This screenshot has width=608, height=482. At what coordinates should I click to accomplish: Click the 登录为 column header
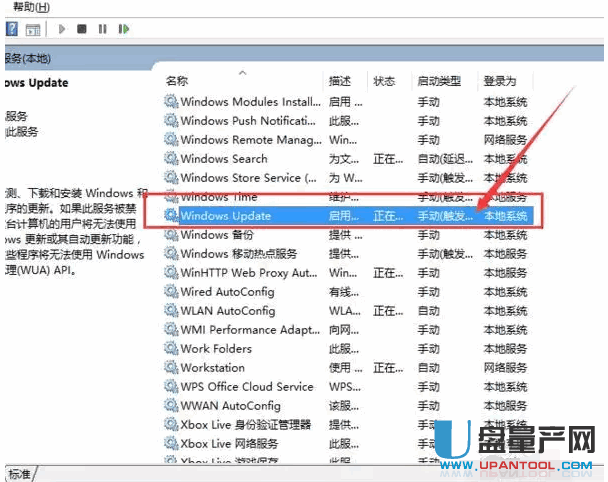[499, 81]
